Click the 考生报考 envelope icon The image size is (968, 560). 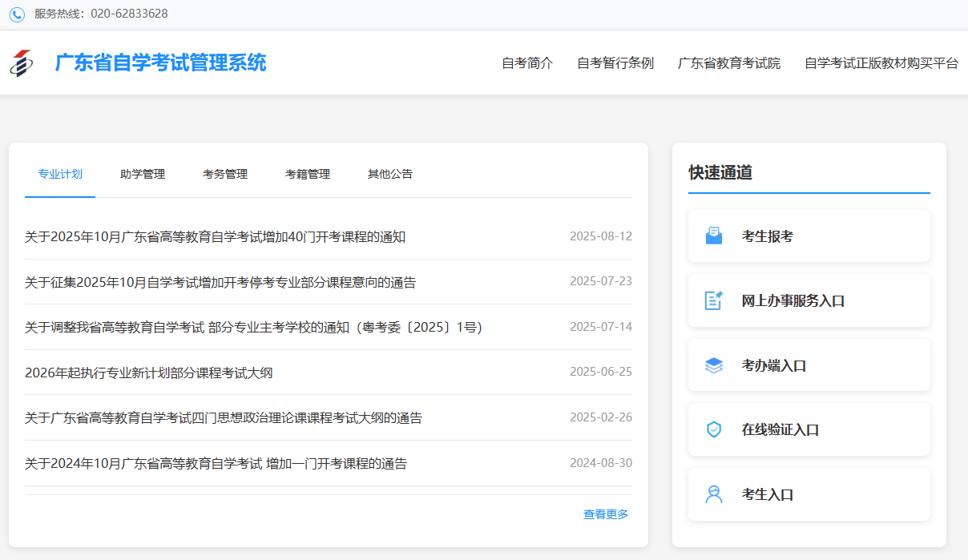pos(713,236)
